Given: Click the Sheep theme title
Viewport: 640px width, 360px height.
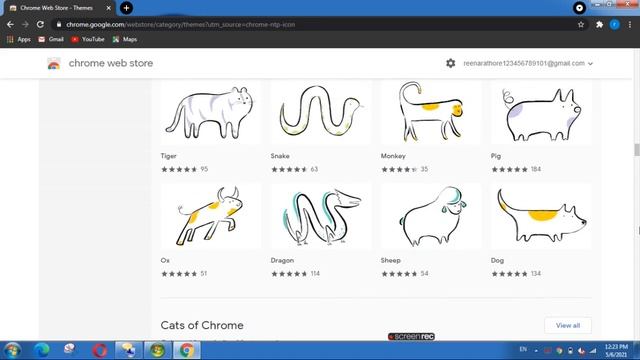Looking at the screenshot, I should (391, 260).
